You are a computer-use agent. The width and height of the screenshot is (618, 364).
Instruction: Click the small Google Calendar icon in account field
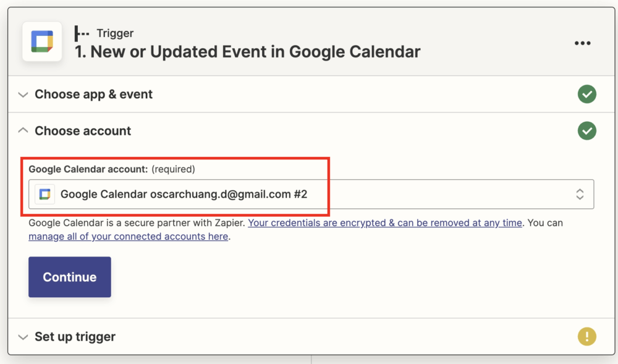pos(44,194)
